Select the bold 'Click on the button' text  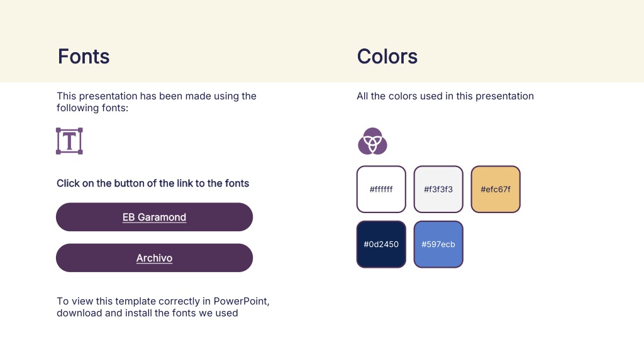pyautogui.click(x=153, y=183)
